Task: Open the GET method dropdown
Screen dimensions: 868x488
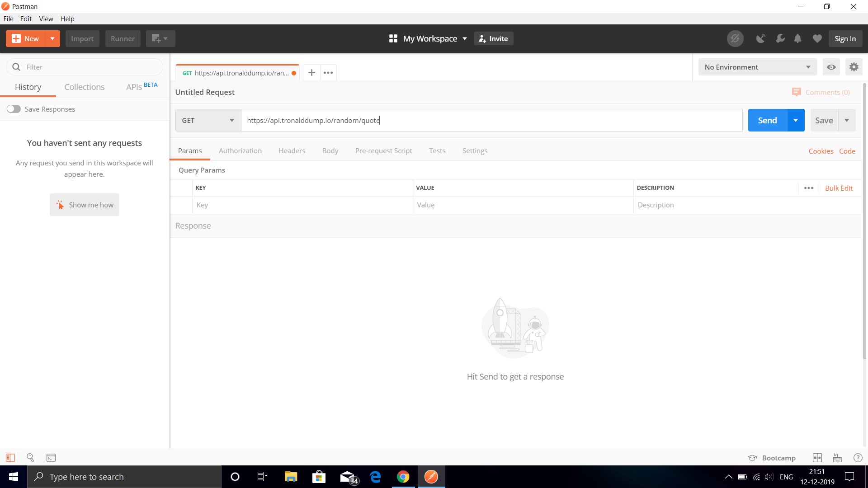Action: pyautogui.click(x=208, y=120)
